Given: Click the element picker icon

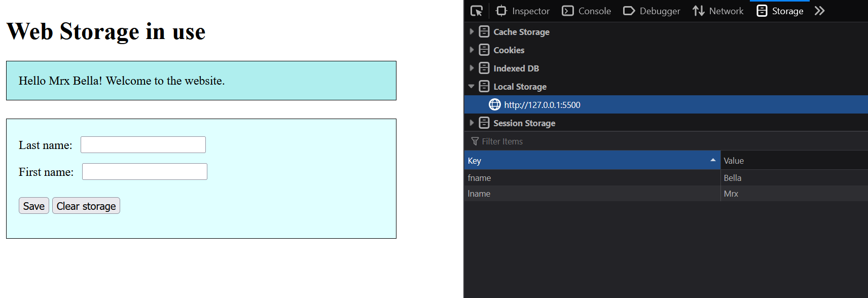Looking at the screenshot, I should tap(477, 11).
